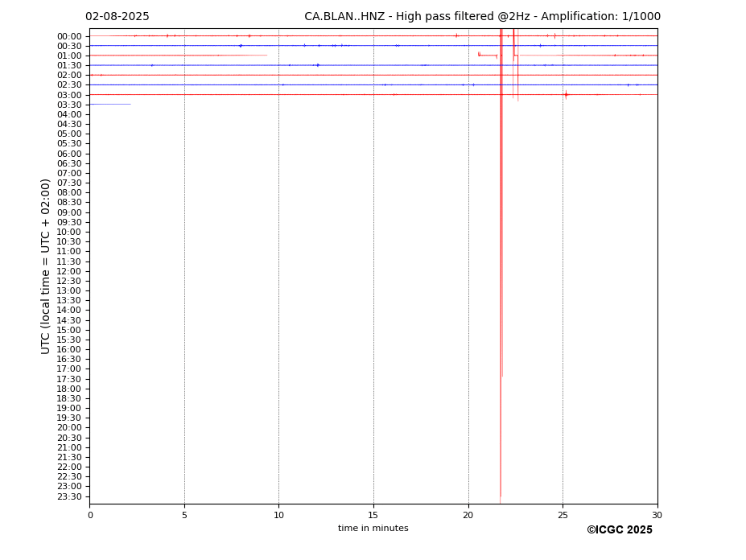Click the x-axis tick label 30
Viewport: 746px width, 560px height.
coord(657,515)
